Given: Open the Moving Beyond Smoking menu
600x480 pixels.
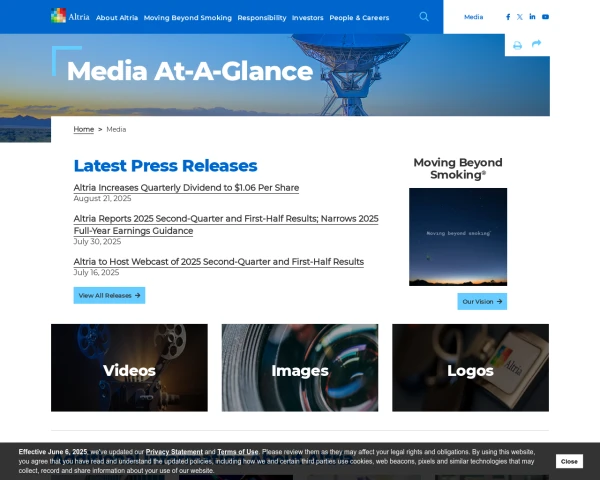Looking at the screenshot, I should tap(188, 18).
